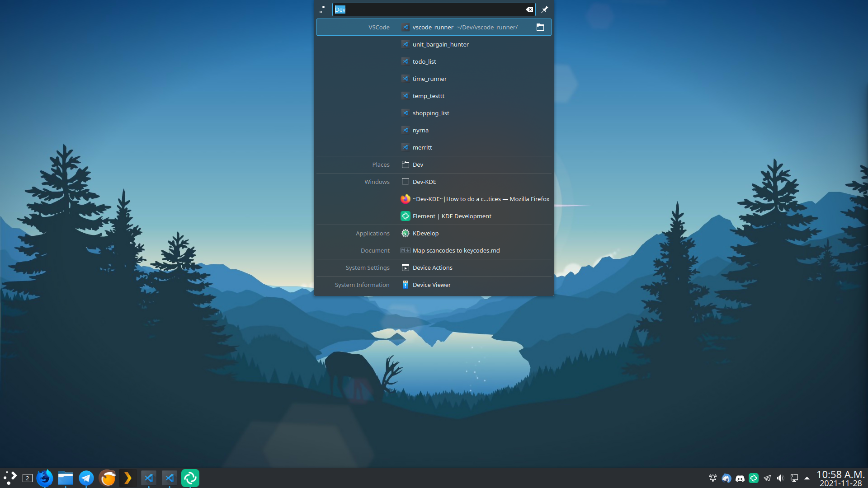The height and width of the screenshot is (488, 868).
Task: Open 'Map scancodes to keycodes.md' document
Action: coord(456,250)
